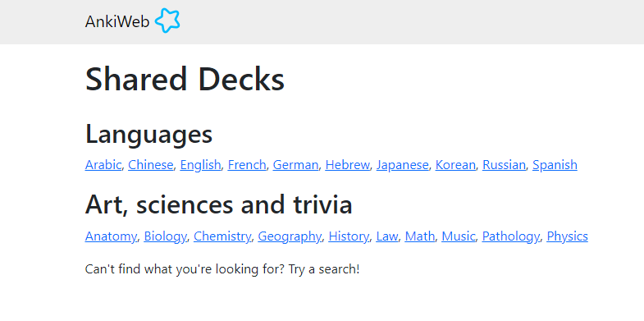Select the Chemistry decks link
The height and width of the screenshot is (321, 644).
tap(222, 236)
